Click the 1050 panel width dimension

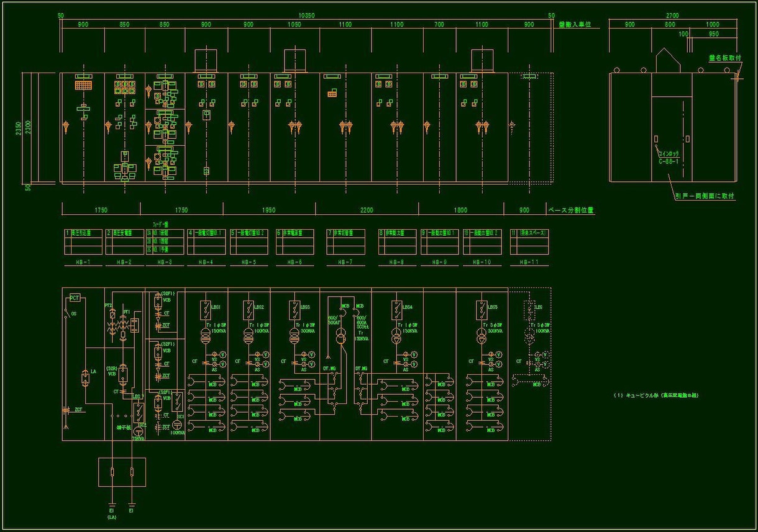point(295,24)
